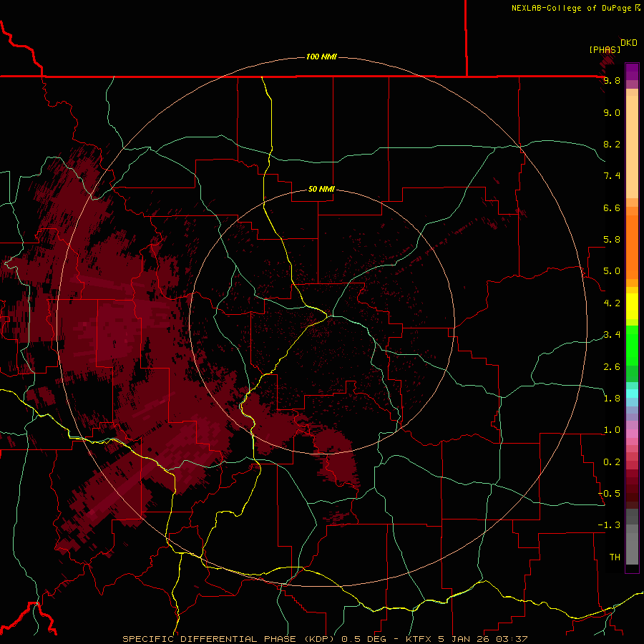Click the 1.8 legend value
644x644 pixels.
point(612,399)
